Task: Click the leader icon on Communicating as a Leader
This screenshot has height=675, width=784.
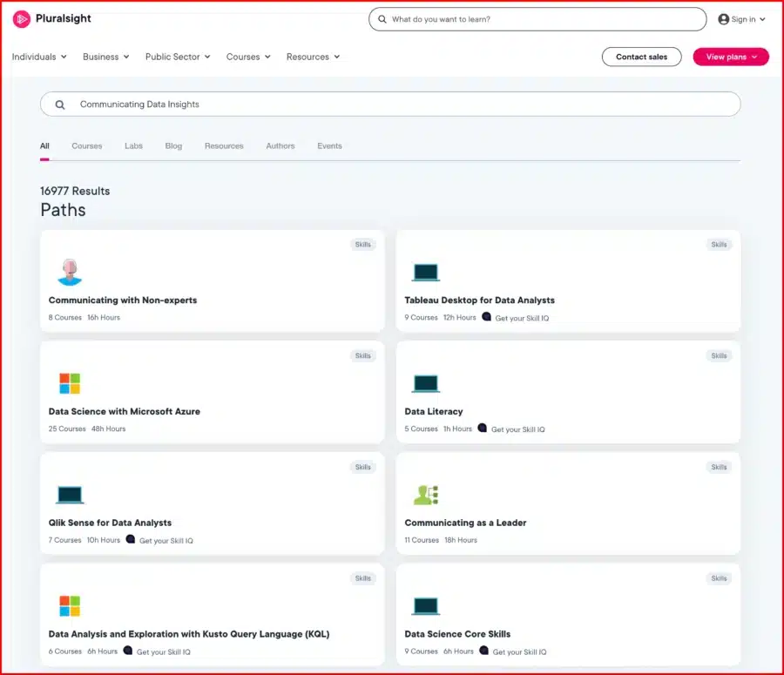Action: coord(426,494)
